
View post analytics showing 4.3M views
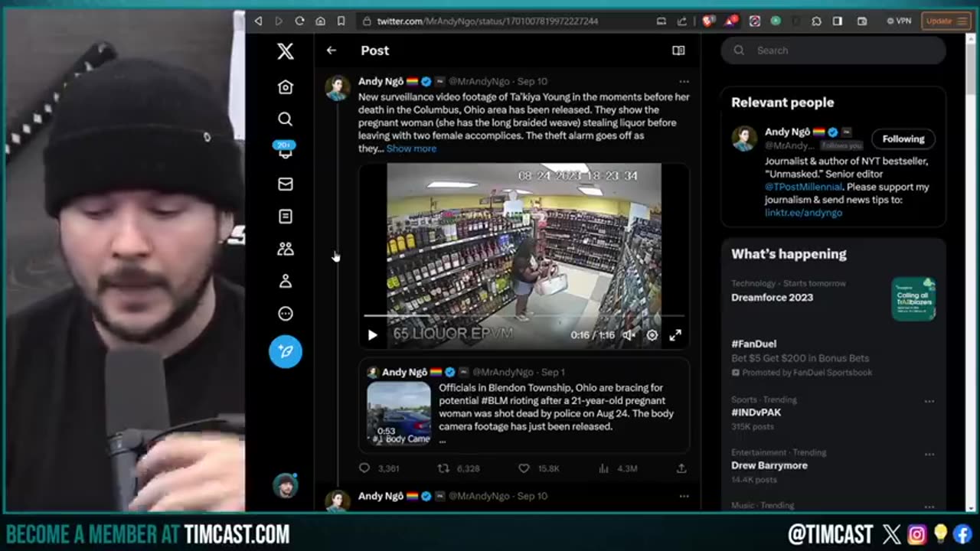pos(618,468)
